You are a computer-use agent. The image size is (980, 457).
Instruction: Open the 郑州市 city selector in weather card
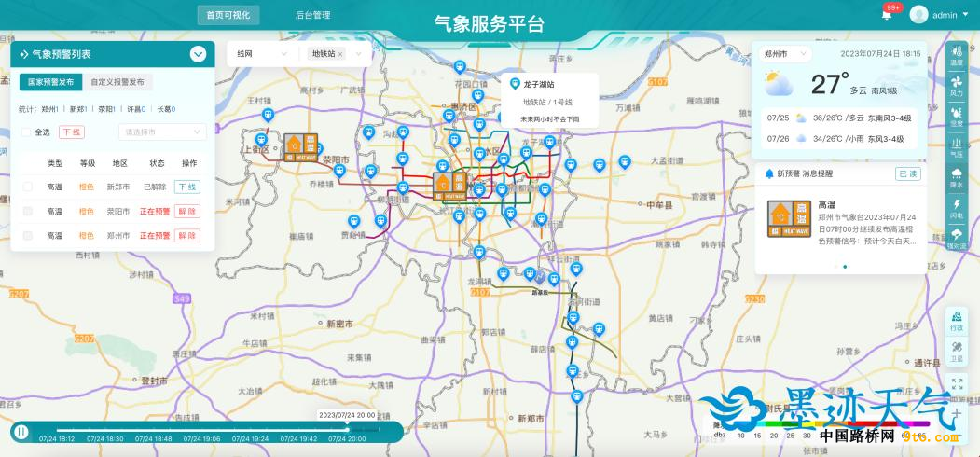(785, 54)
